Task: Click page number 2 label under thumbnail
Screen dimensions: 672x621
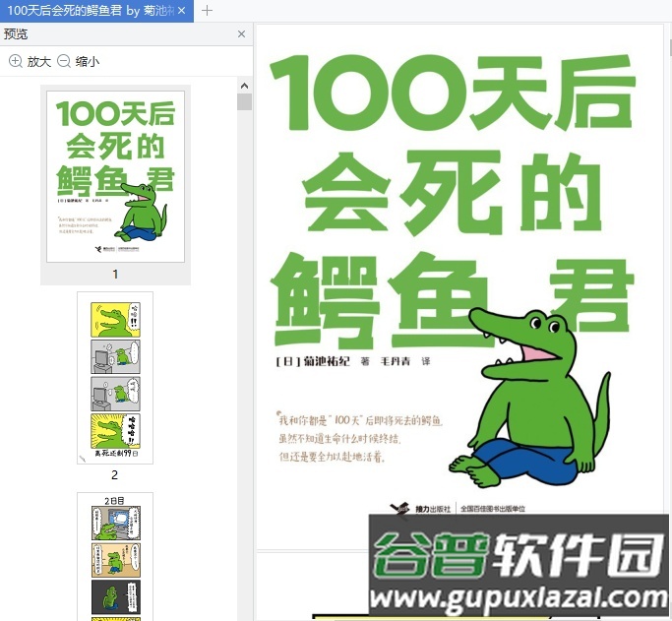Action: coord(114,475)
